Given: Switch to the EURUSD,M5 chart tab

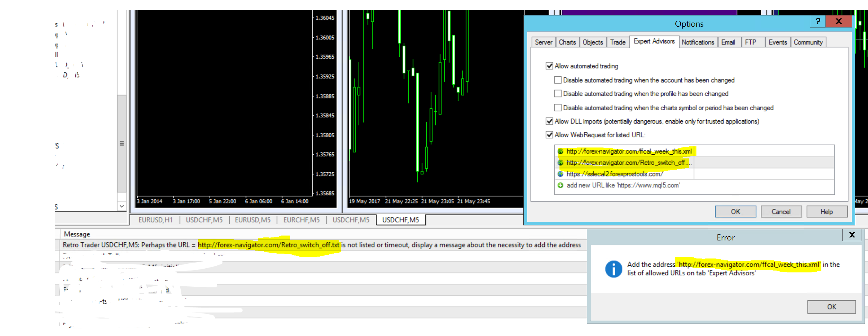Looking at the screenshot, I should point(253,220).
